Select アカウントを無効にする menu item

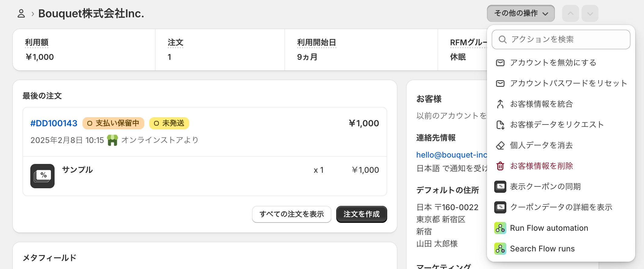553,63
